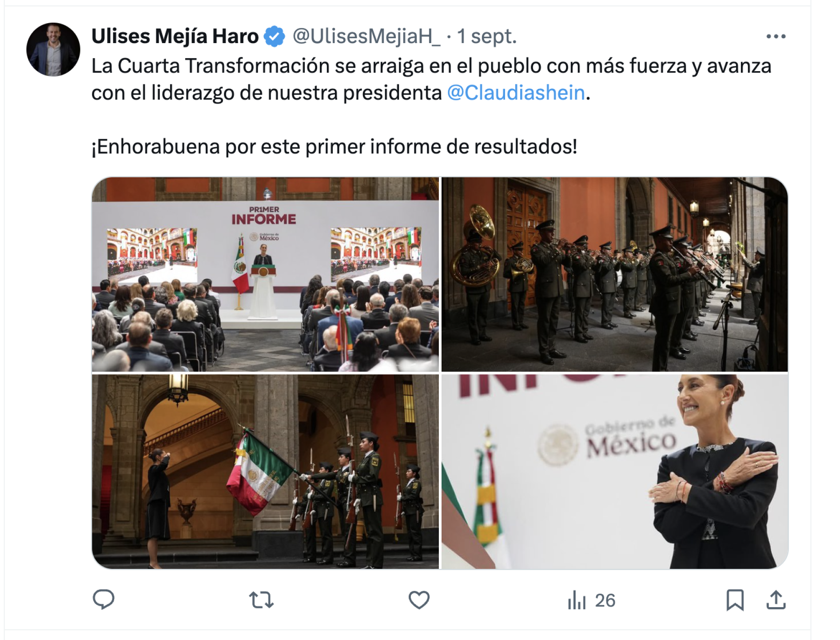Open Ulises Mejía Haro's profile avatar

coord(53,49)
